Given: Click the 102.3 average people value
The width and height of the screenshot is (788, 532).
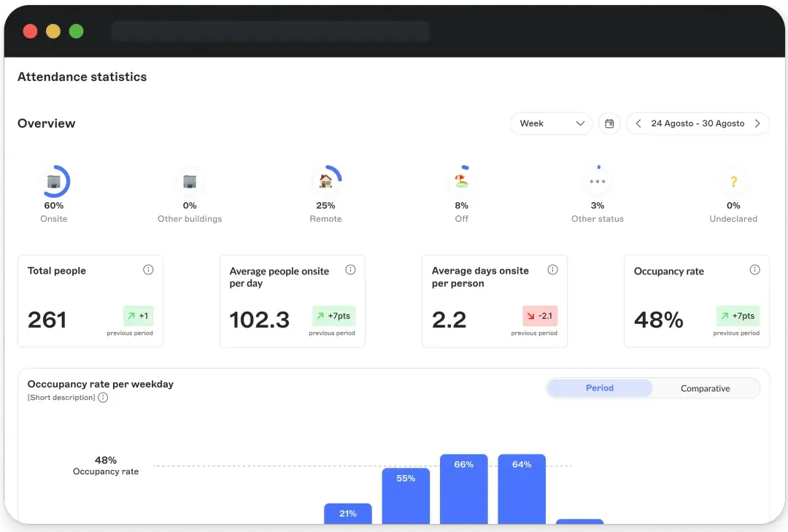Looking at the screenshot, I should pyautogui.click(x=259, y=320).
